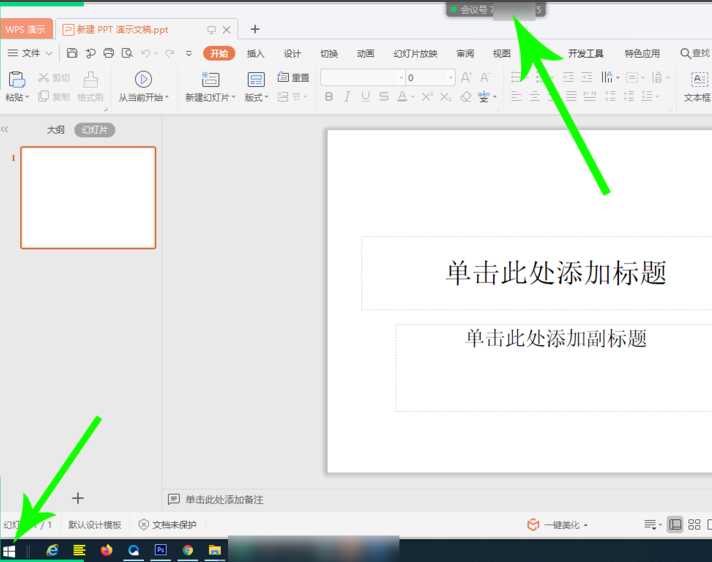712x562 pixels.
Task: Open the 文件 menu dropdown
Action: click(x=31, y=53)
